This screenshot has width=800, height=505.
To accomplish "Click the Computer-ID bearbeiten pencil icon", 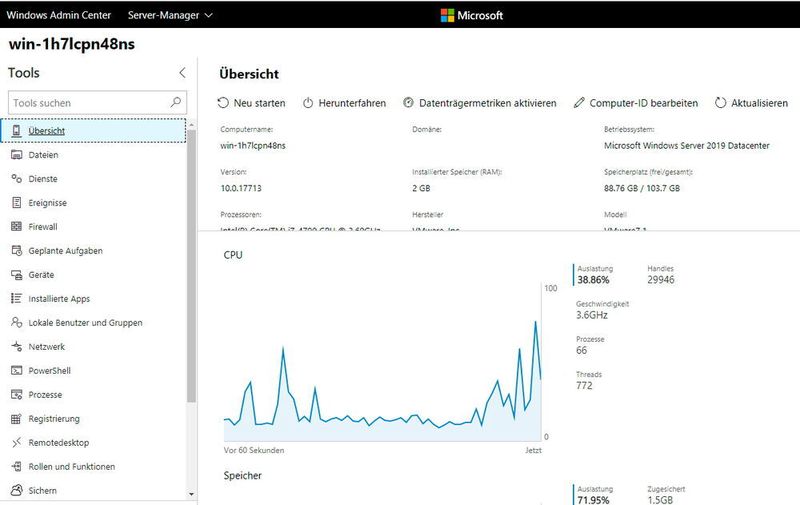I will (579, 103).
